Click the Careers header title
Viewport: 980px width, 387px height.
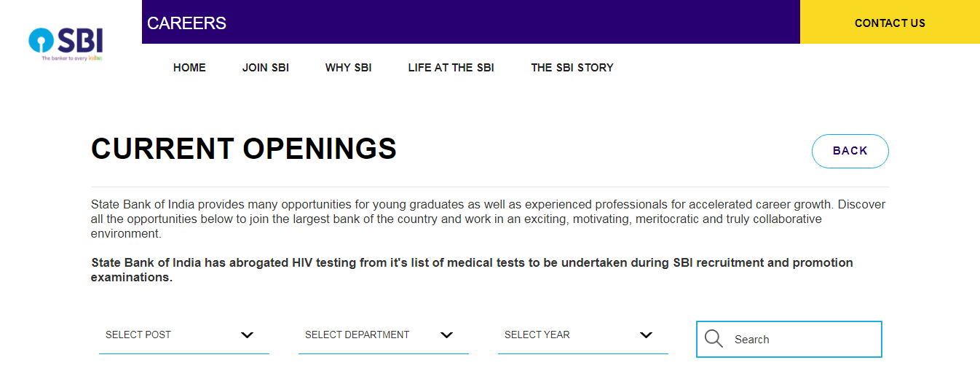click(186, 23)
